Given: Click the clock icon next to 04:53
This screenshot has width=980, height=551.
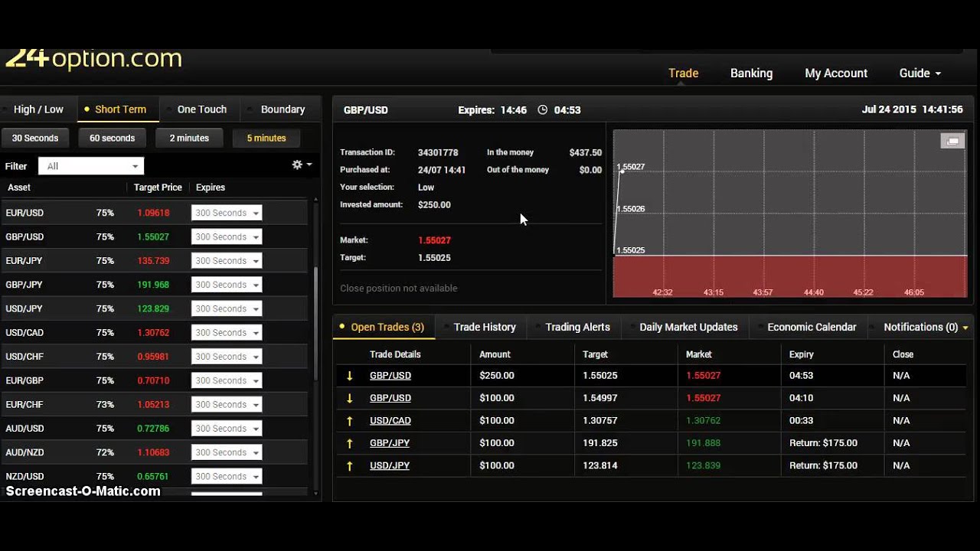Looking at the screenshot, I should [543, 110].
